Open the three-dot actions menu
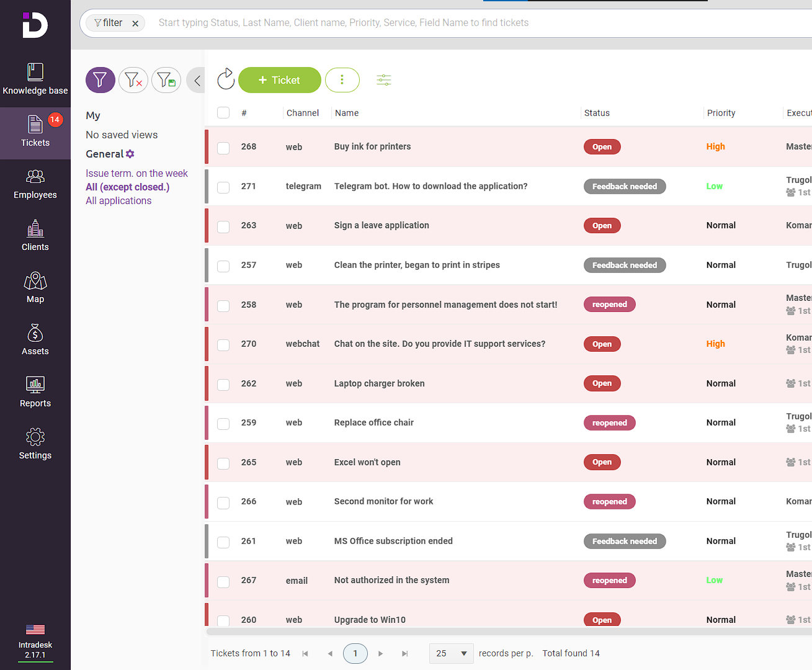The image size is (812, 670). point(342,80)
